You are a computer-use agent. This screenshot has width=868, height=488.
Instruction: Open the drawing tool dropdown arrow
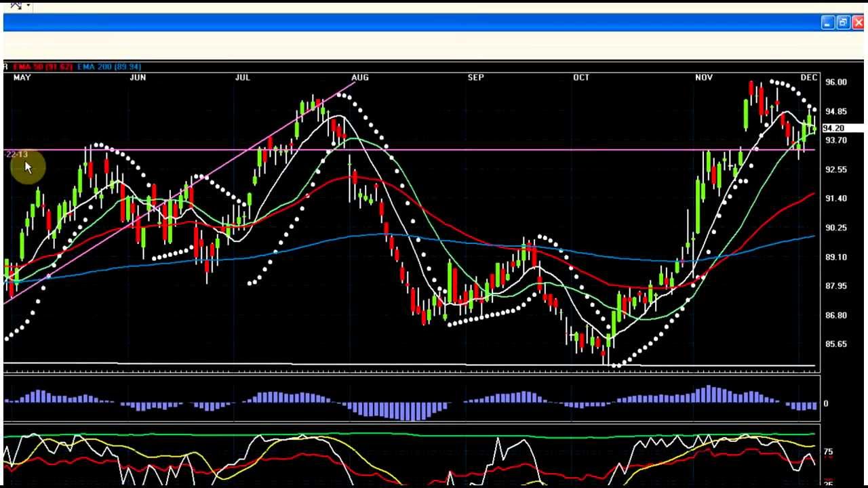coord(28,5)
